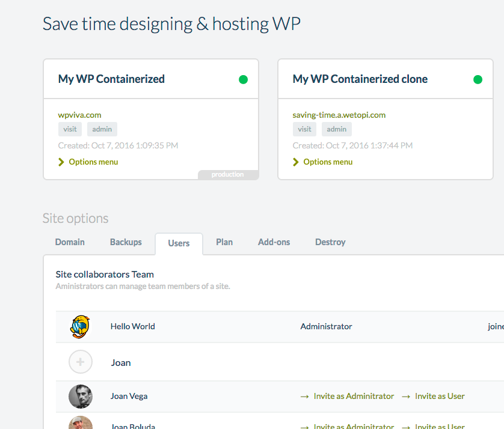The image size is (504, 429).
Task: Click green status dot on My WP Containerized
Action: pyautogui.click(x=243, y=79)
